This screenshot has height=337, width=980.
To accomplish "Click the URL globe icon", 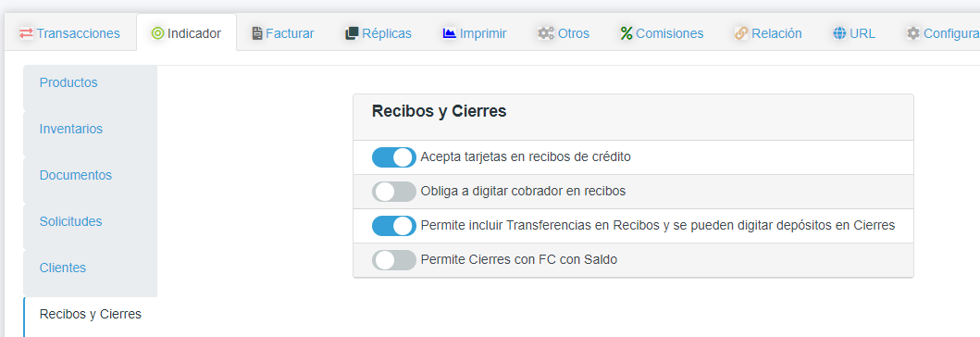I will (838, 33).
